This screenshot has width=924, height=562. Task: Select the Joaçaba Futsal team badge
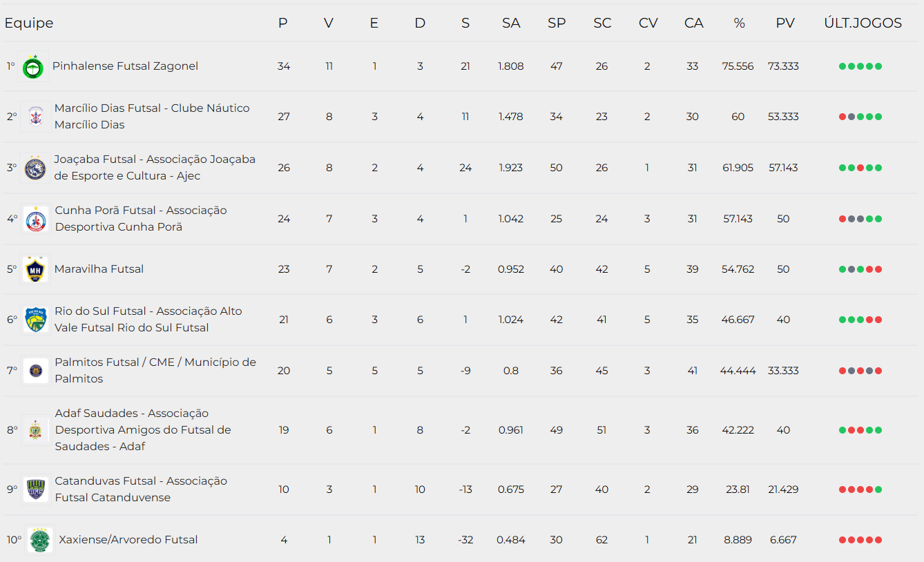tap(35, 168)
